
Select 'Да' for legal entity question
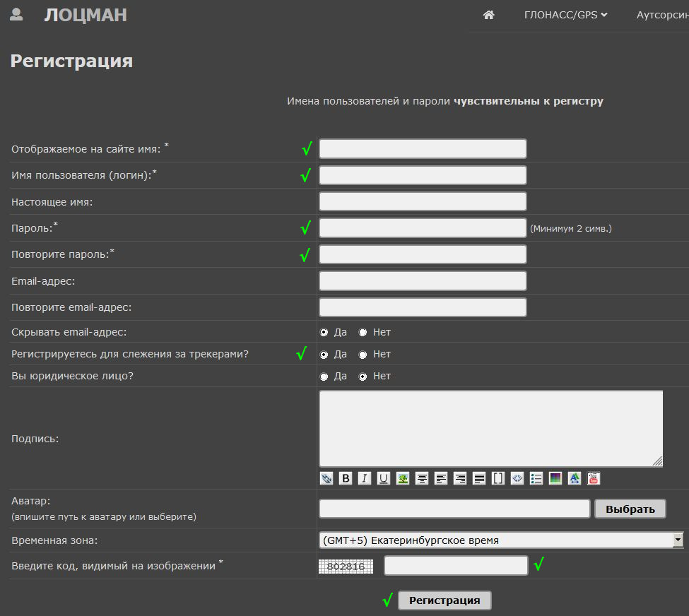[x=324, y=377]
